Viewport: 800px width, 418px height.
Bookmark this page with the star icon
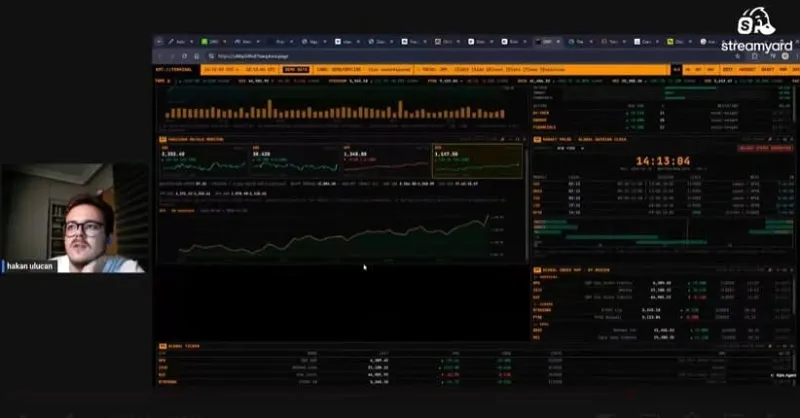[x=738, y=56]
